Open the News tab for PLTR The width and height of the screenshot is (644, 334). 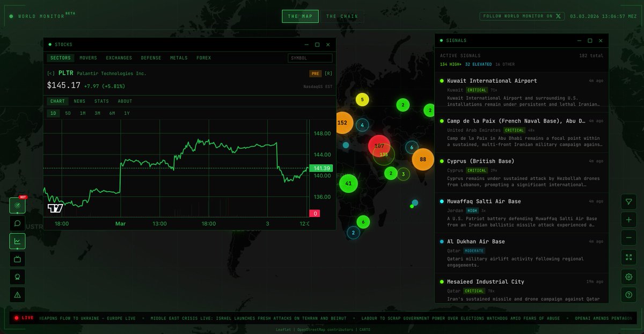point(79,101)
